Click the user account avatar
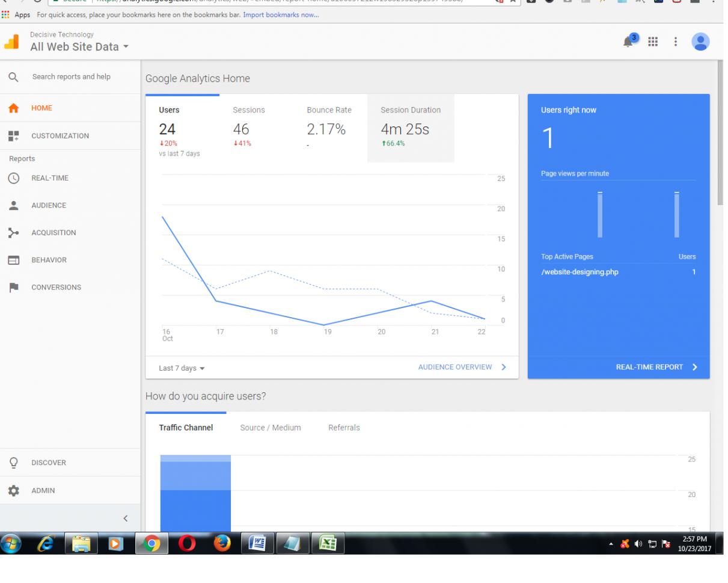Viewport: 728px width, 583px height. (700, 42)
